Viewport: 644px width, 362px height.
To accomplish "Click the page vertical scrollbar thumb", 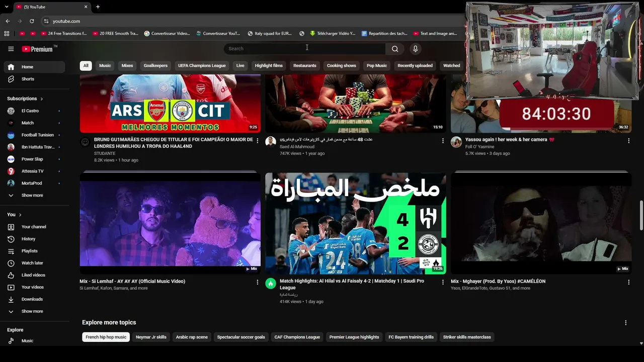I will (641, 215).
